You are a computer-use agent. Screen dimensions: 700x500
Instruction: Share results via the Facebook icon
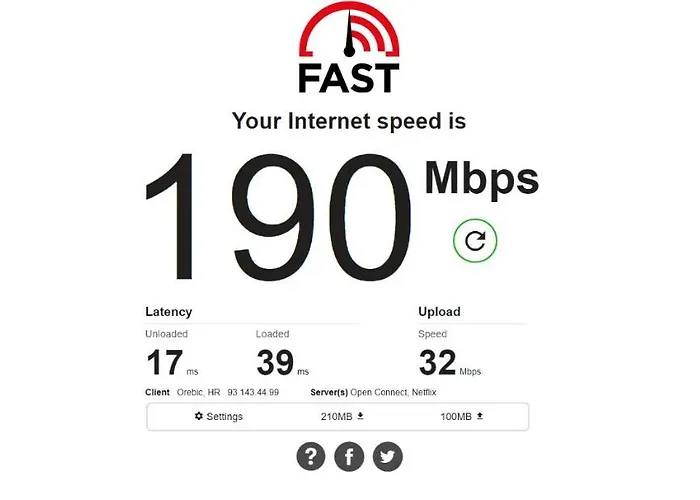[x=349, y=456]
